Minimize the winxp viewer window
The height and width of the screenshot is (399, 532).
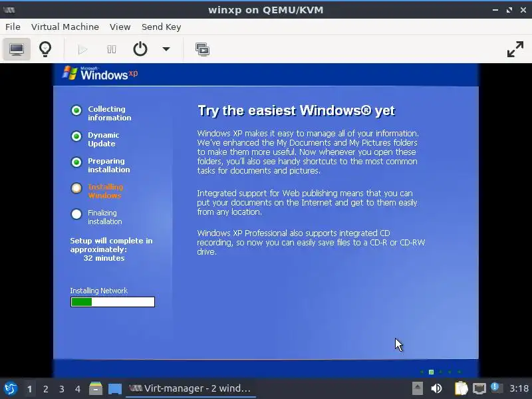(x=495, y=10)
